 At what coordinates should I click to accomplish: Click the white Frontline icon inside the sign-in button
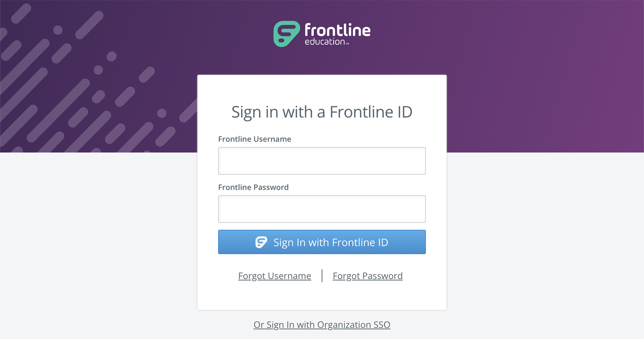261,242
